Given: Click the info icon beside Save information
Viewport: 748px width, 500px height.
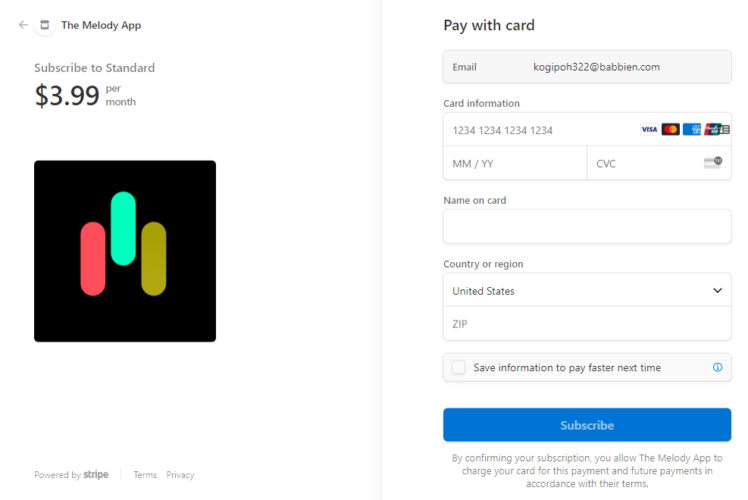Looking at the screenshot, I should click(x=717, y=368).
